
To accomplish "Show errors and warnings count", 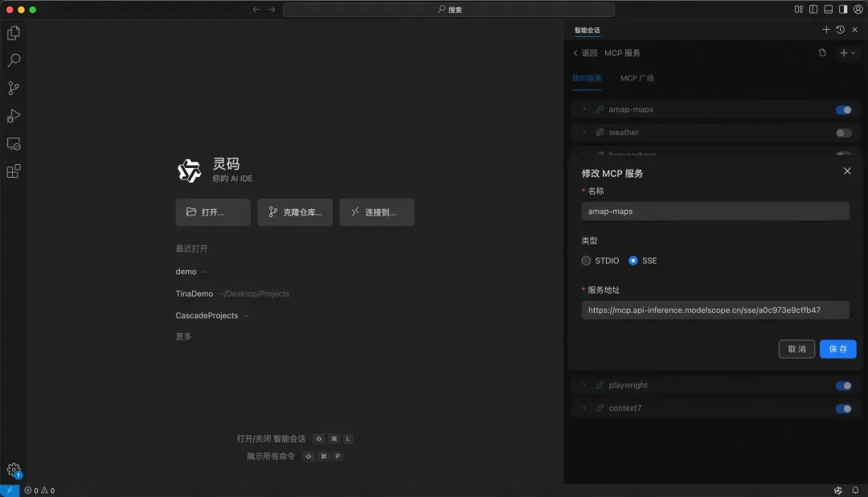I will coord(39,491).
